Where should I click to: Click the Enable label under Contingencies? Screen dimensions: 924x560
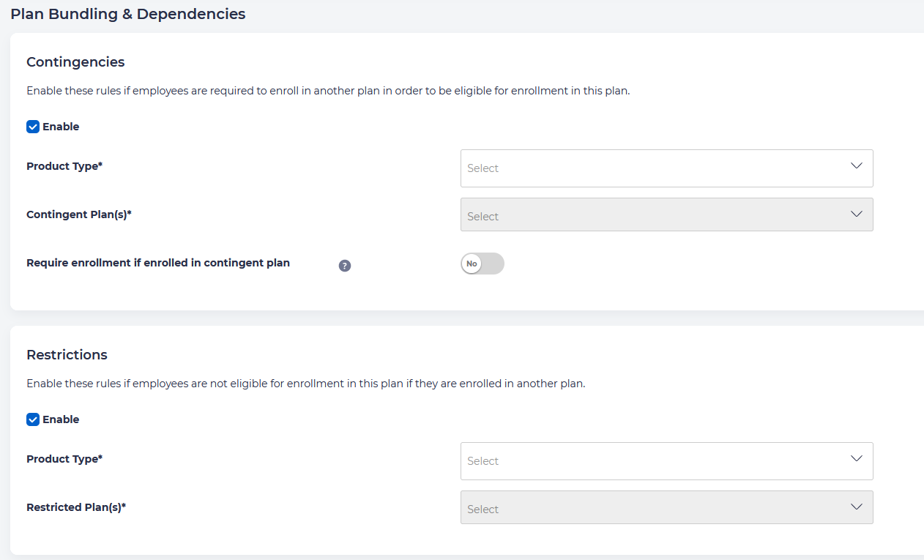pos(61,127)
